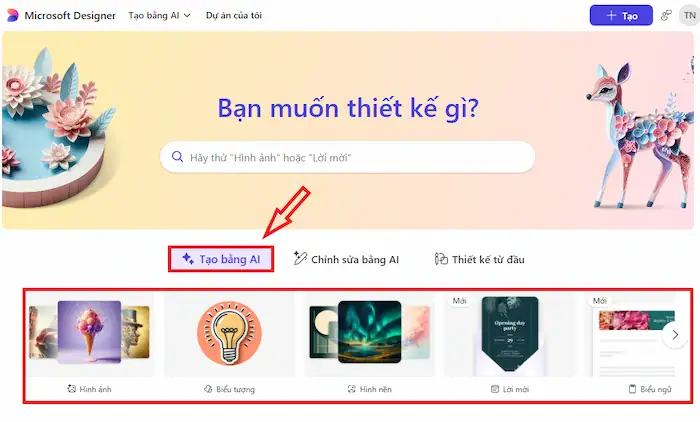
Task: Click the sparkle icon on Tạo bằng AI
Action: click(x=188, y=258)
